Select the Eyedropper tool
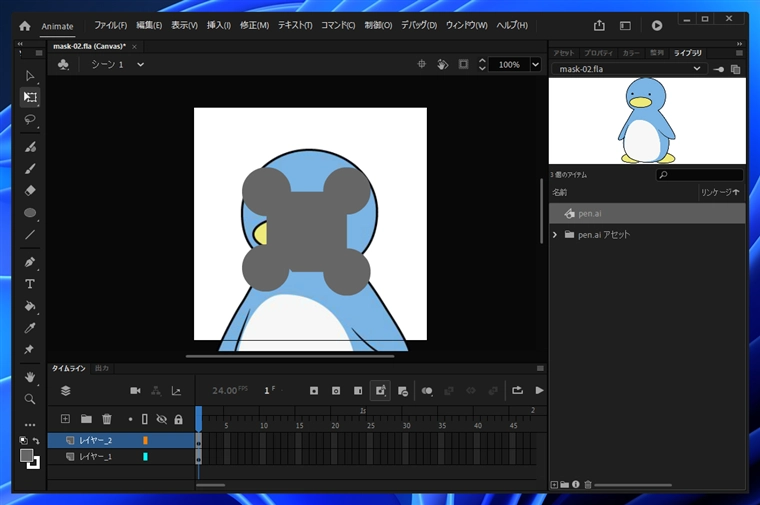The image size is (760, 505). click(30, 328)
